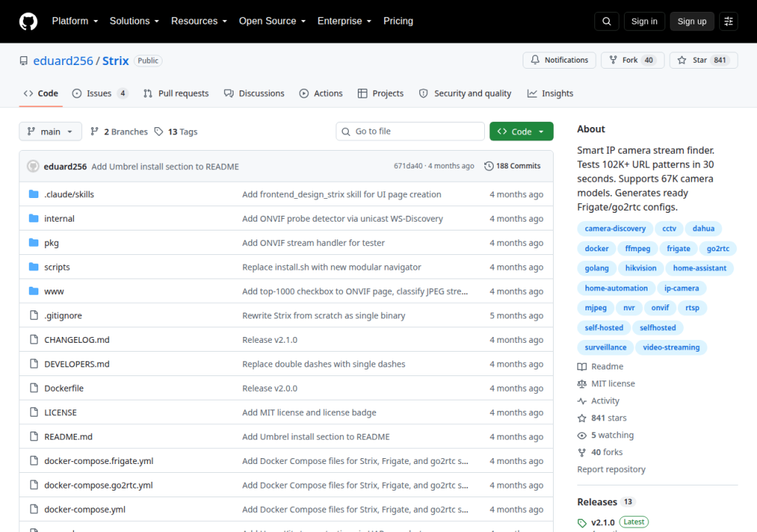
Task: Expand the Resources menu
Action: pyautogui.click(x=199, y=21)
